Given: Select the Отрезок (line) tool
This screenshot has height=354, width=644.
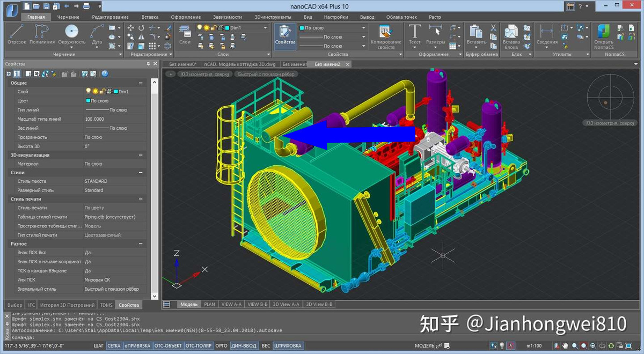Looking at the screenshot, I should (x=17, y=34).
